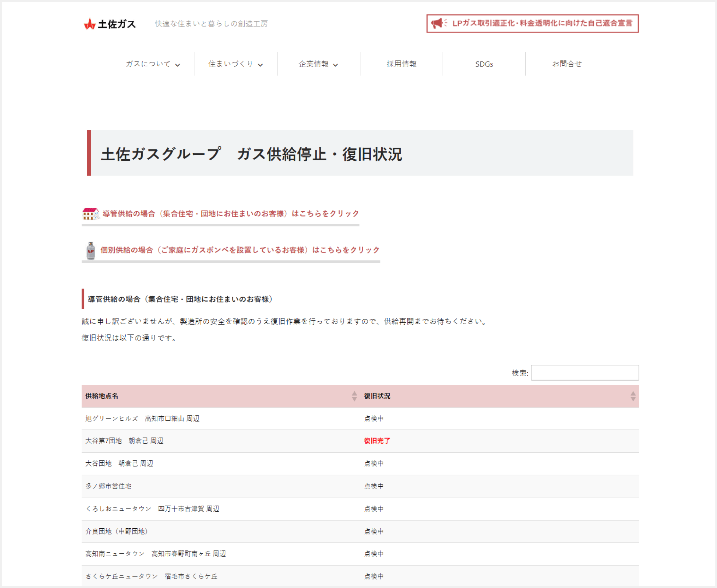
Task: Select the さくらケ丘ニュータウン 宿毛市 row
Action: (360, 576)
